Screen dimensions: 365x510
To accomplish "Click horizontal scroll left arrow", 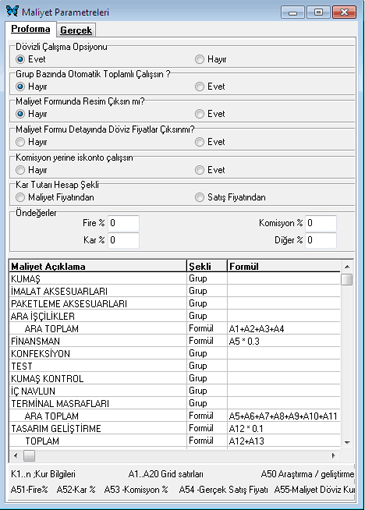I will point(16,455).
